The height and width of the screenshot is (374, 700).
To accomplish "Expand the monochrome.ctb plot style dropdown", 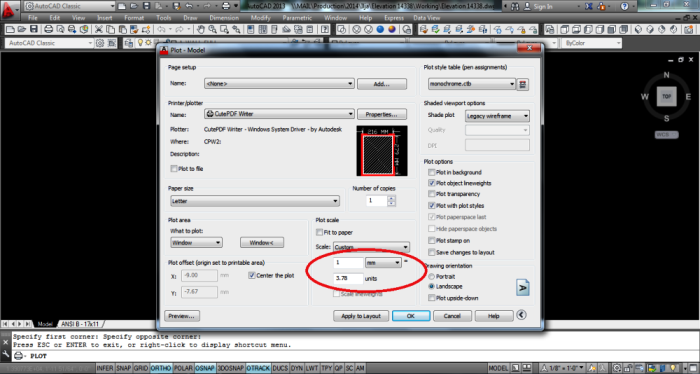I will [472, 84].
